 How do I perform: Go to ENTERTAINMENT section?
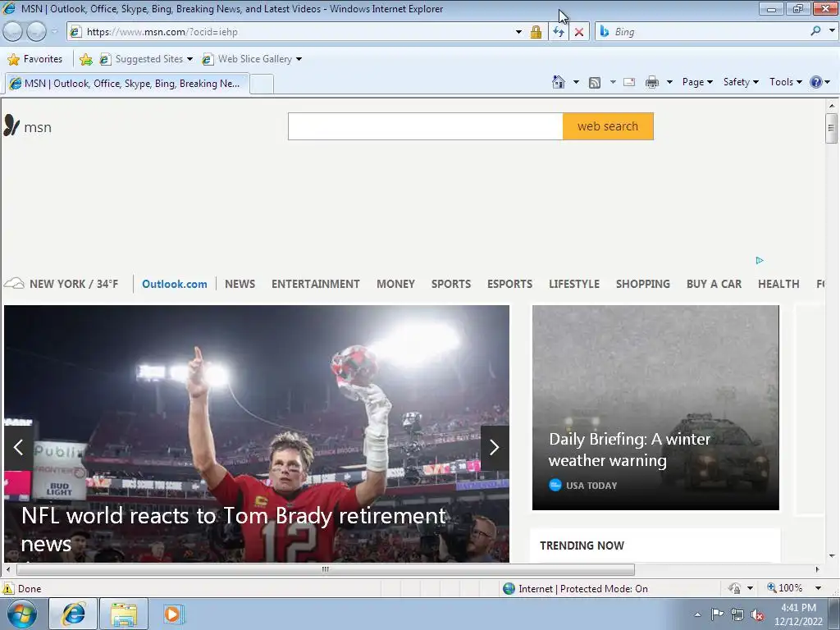[x=316, y=284]
